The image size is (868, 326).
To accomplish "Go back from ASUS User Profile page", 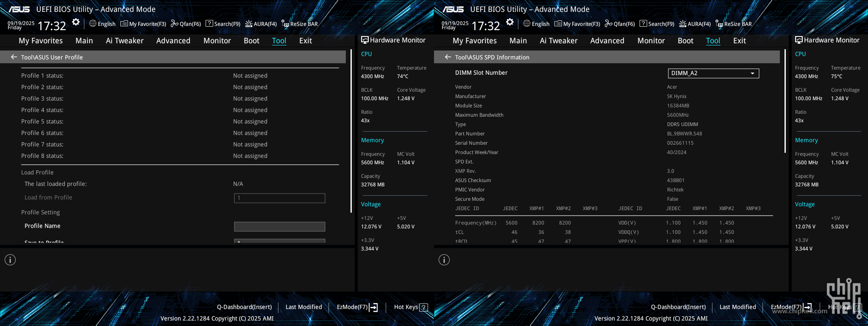I will (14, 57).
